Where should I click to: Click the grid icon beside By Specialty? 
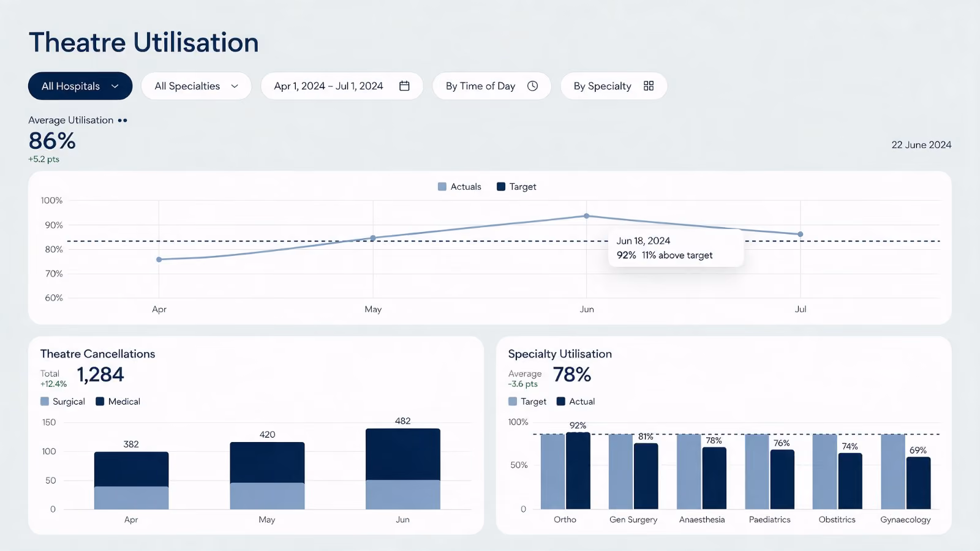pyautogui.click(x=649, y=86)
